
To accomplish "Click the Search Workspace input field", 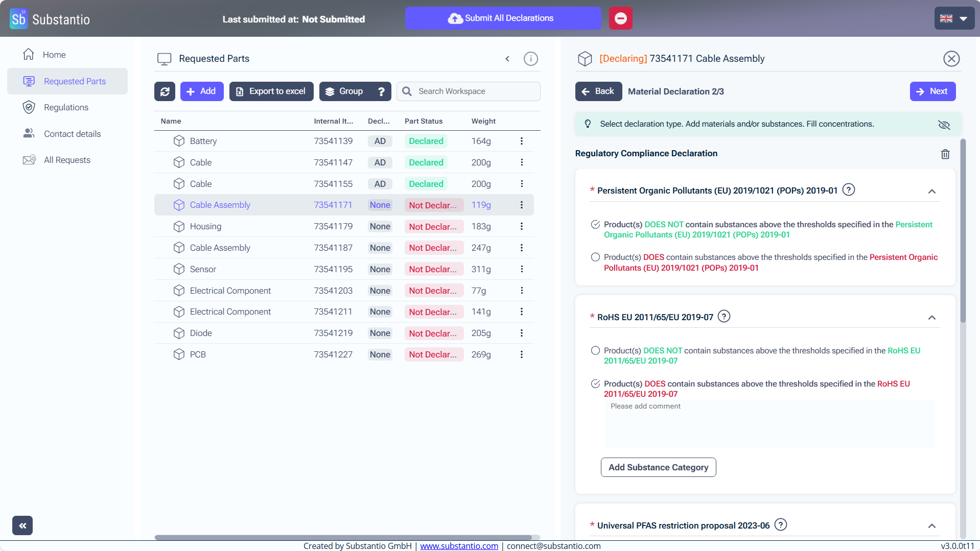I will point(475,91).
